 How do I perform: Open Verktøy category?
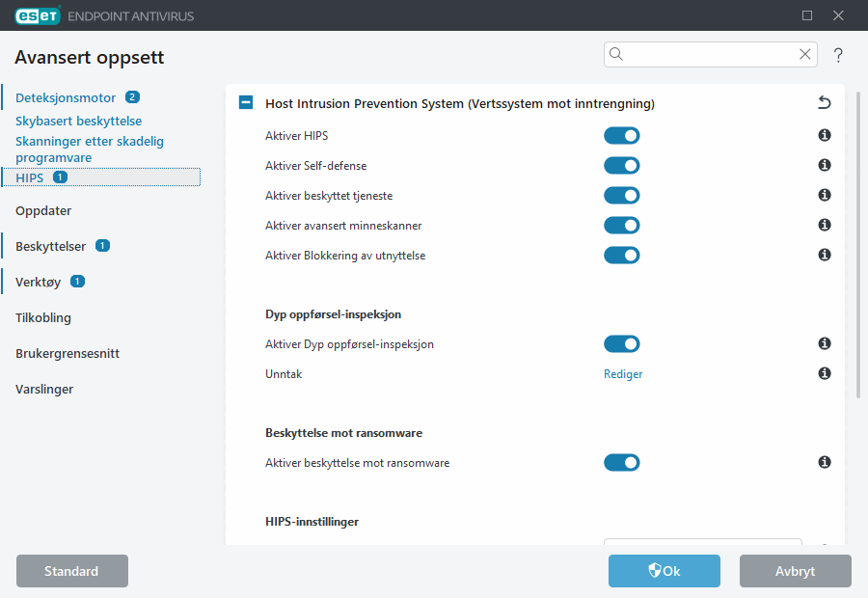point(38,283)
